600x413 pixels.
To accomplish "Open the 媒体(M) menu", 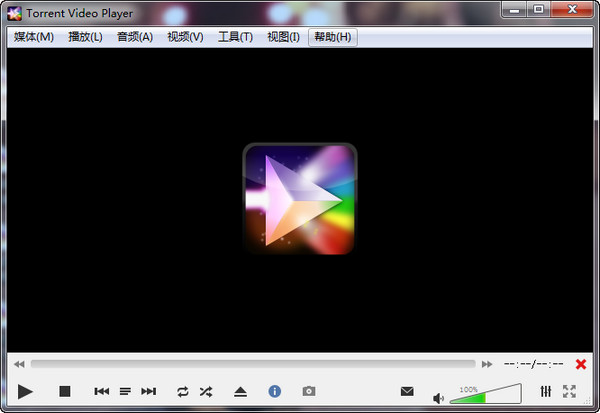I will coord(34,37).
